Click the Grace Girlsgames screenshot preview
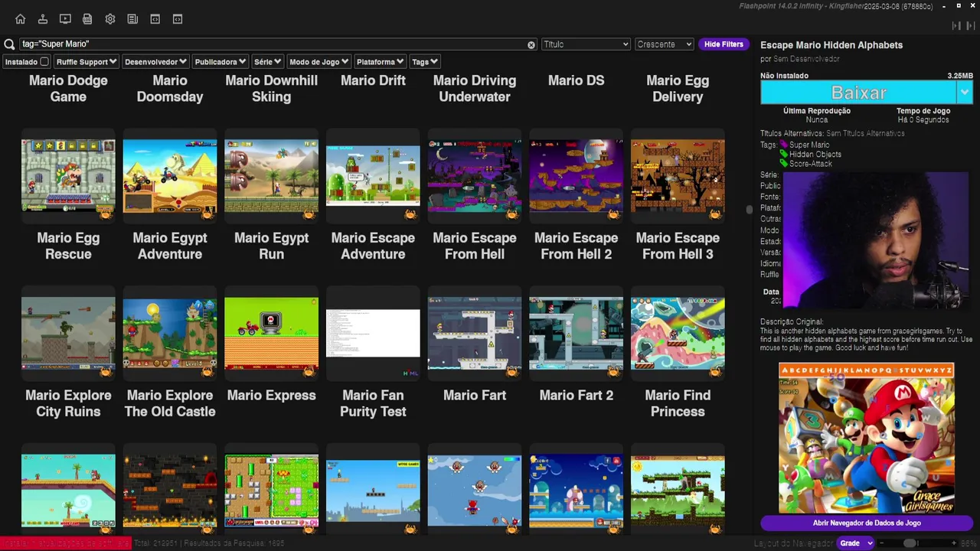 [x=867, y=438]
